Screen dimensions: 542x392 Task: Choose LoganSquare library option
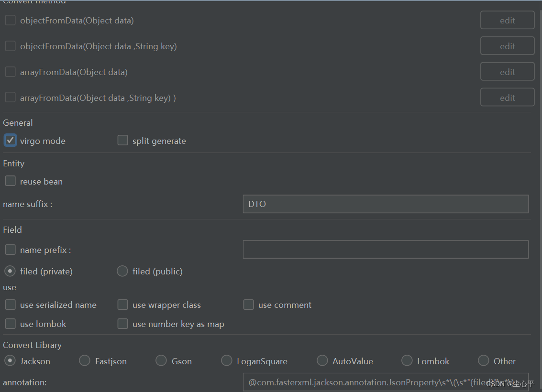[226, 360]
